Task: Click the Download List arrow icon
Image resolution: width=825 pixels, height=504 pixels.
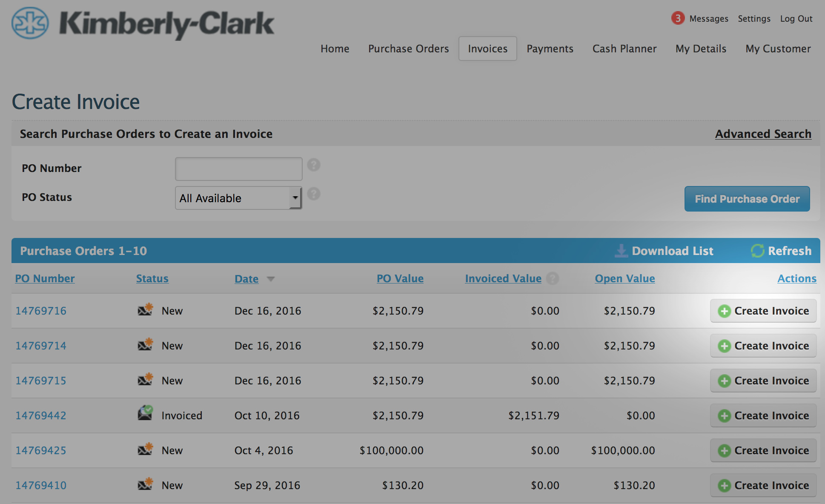Action: coord(621,251)
